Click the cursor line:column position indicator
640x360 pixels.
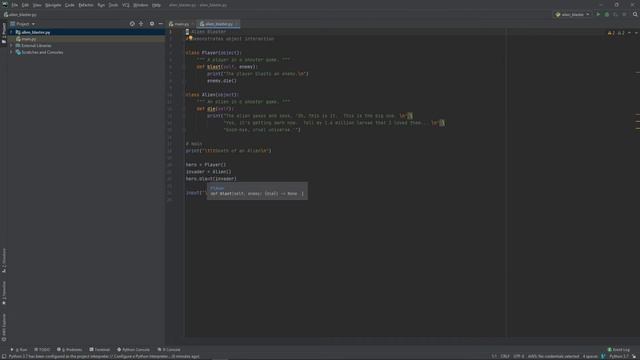click(x=494, y=356)
